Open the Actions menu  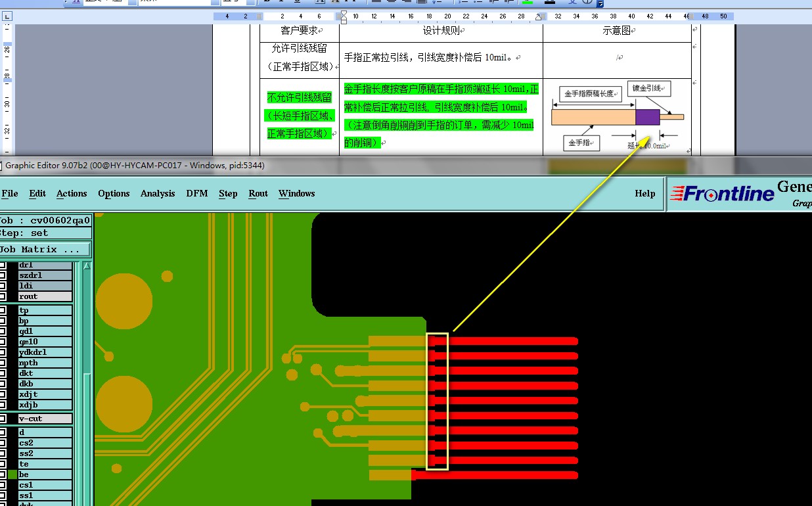click(x=72, y=193)
